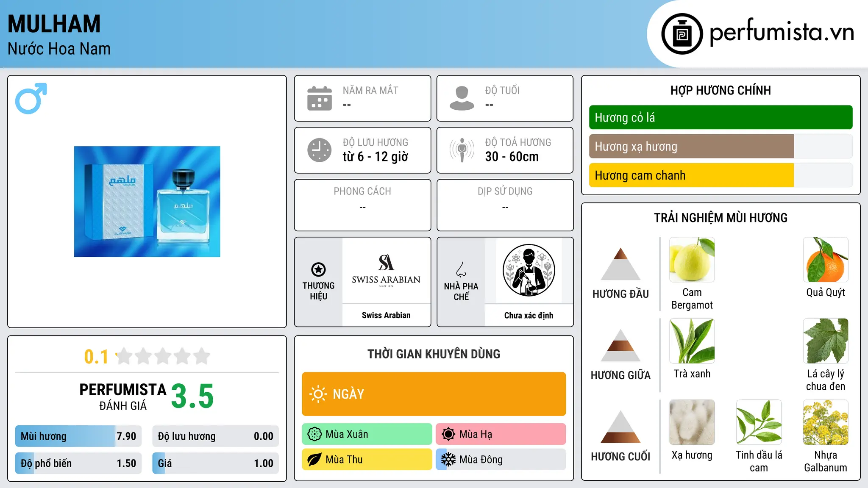Viewport: 868px width, 488px height.
Task: Select the Mùa Hạ season tile
Action: [x=501, y=434]
